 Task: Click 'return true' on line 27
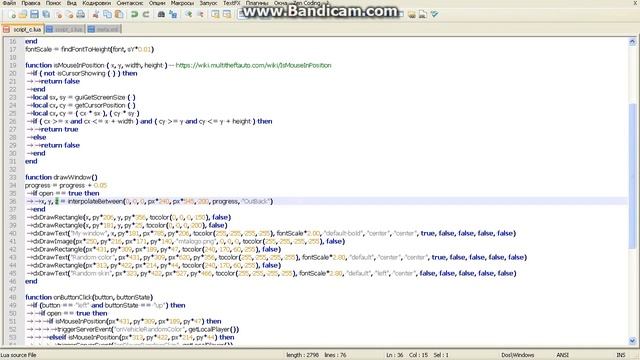[x=59, y=129]
